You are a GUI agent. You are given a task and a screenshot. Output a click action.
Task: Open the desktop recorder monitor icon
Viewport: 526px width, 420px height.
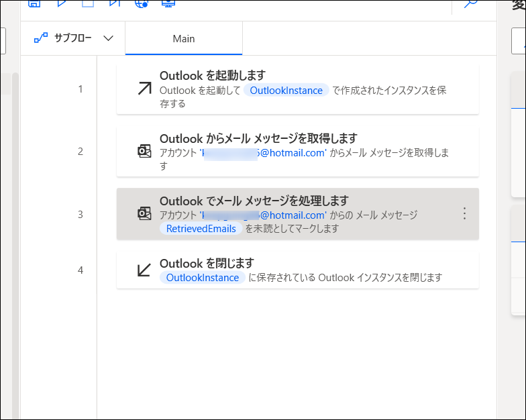pos(168,3)
